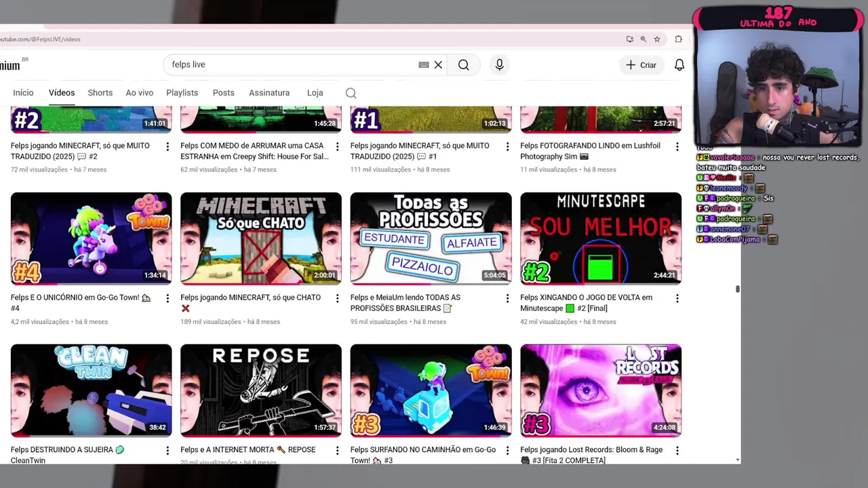Open options for MINECRAFT MUITO TRADUZIDO #1
This screenshot has width=868, height=488.
507,146
